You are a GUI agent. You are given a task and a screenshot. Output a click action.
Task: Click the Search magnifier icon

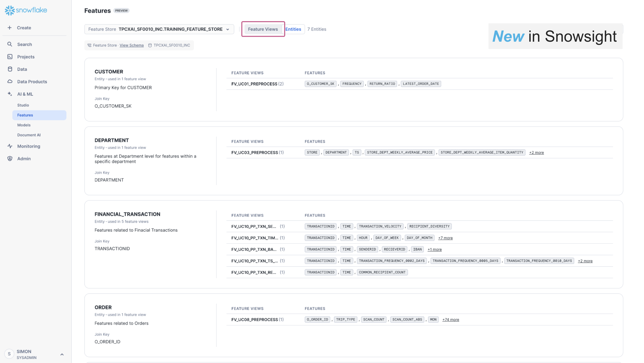click(x=10, y=44)
